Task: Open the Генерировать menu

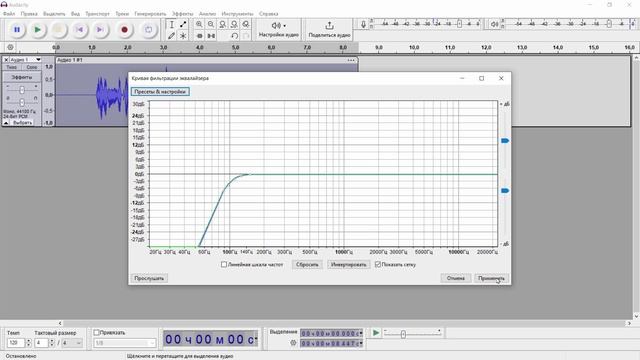Action: (x=150, y=13)
